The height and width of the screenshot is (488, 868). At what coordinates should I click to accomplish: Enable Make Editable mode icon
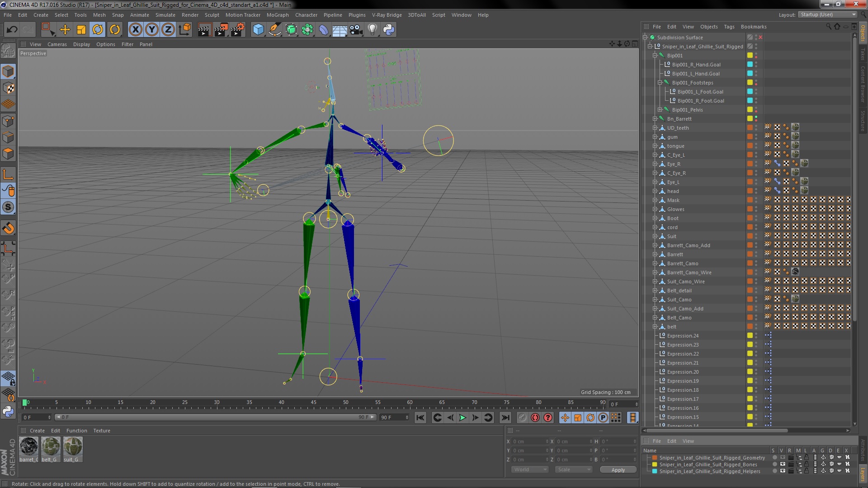coord(8,51)
